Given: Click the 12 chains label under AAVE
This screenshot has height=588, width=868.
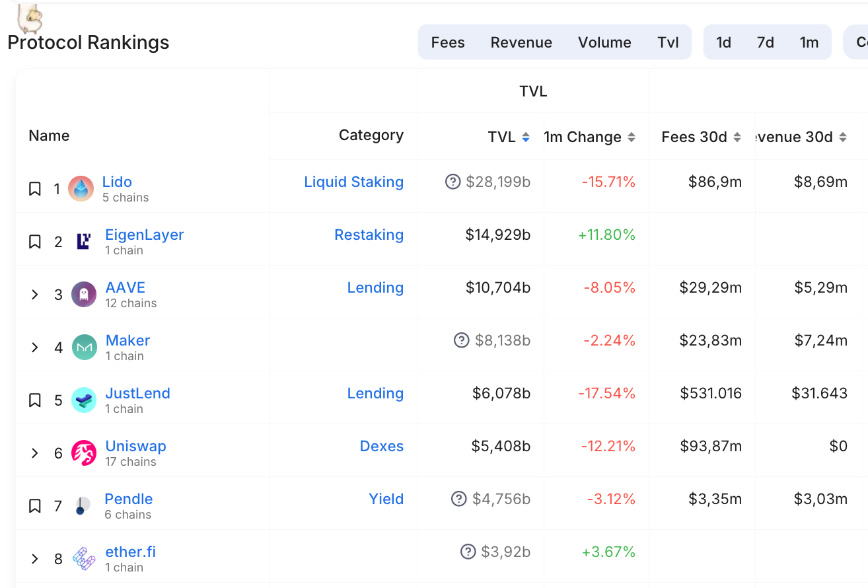Looking at the screenshot, I should [x=131, y=303].
